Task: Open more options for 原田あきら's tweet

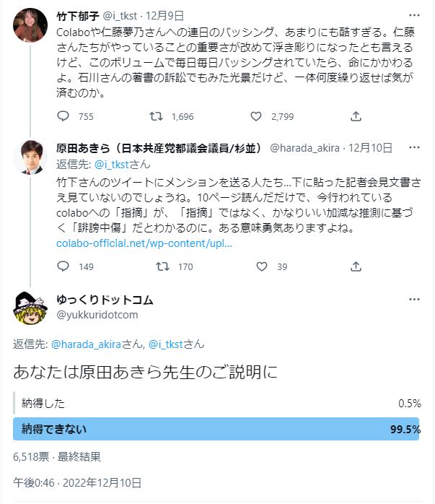Action: tap(414, 147)
